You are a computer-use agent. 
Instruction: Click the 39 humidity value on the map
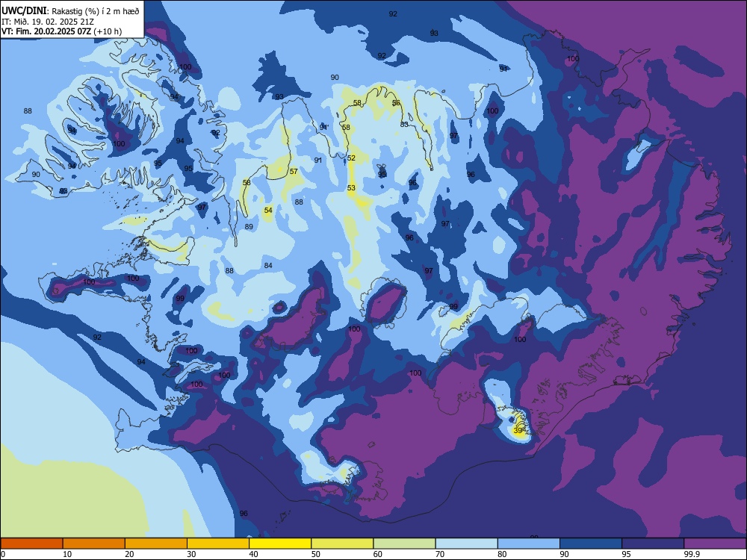click(518, 431)
